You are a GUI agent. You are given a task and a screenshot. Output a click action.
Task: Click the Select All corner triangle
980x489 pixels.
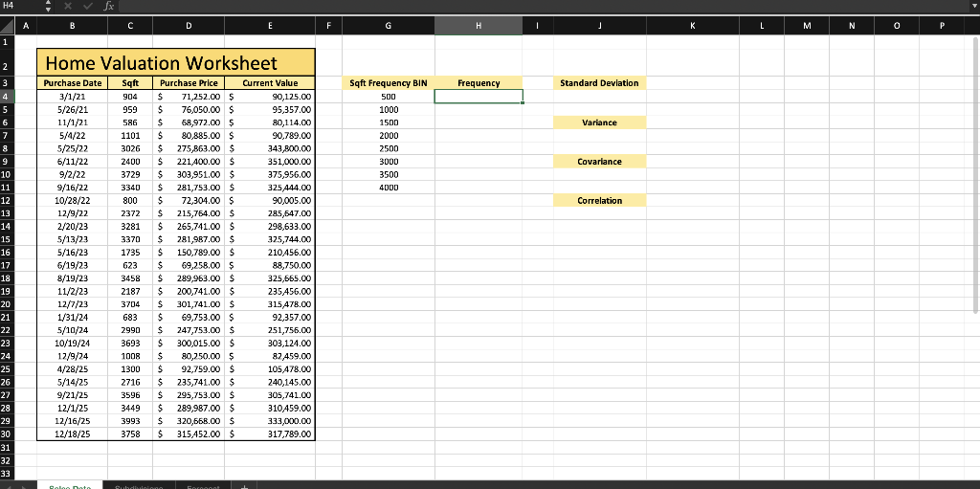click(7, 26)
